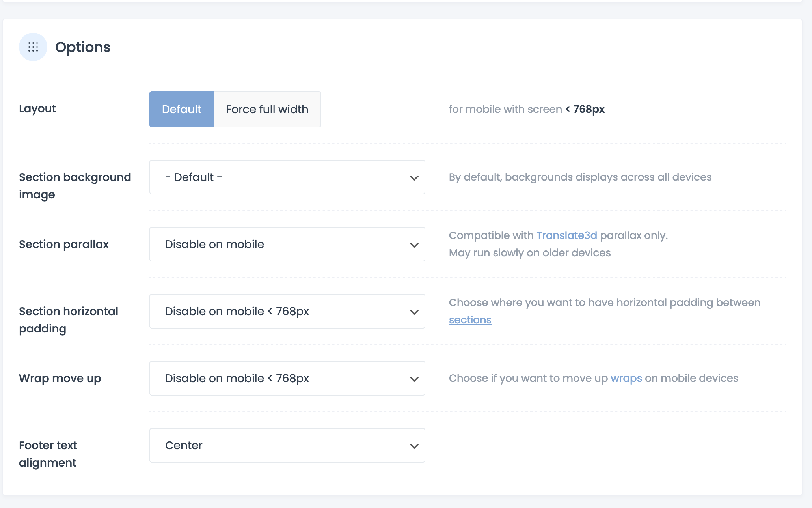812x508 pixels.
Task: Click the grid/dots icon in Options header
Action: [33, 47]
